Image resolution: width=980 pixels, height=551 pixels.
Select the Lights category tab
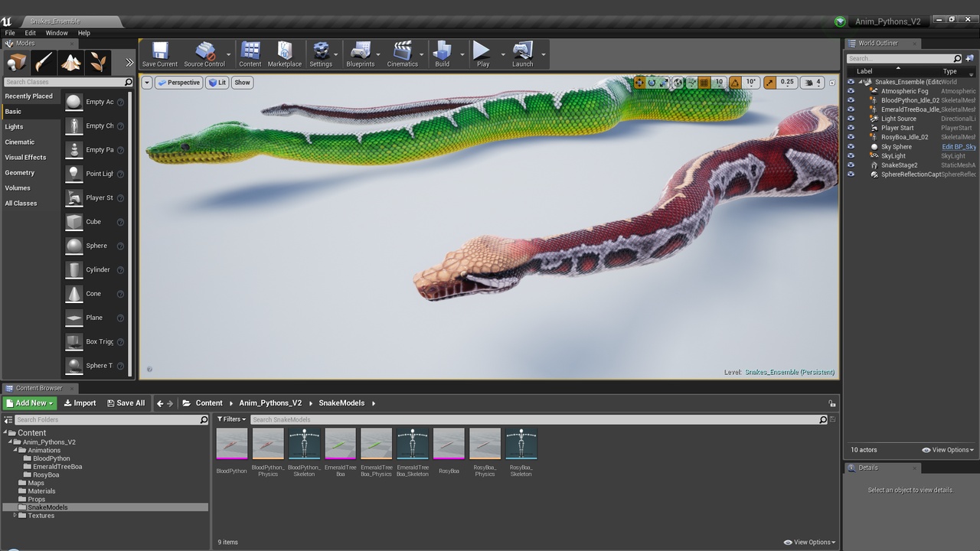tap(31, 127)
